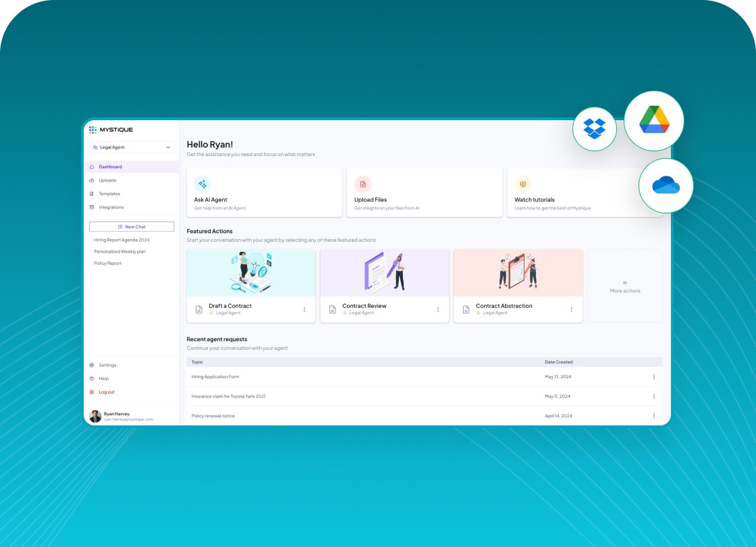
Task: Click the Uploads cloud icon
Action: tap(92, 180)
